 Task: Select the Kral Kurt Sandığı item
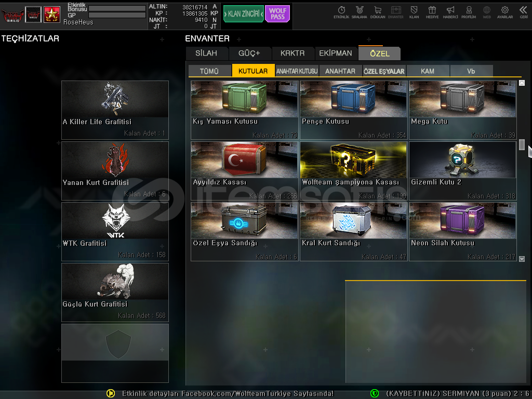click(353, 231)
